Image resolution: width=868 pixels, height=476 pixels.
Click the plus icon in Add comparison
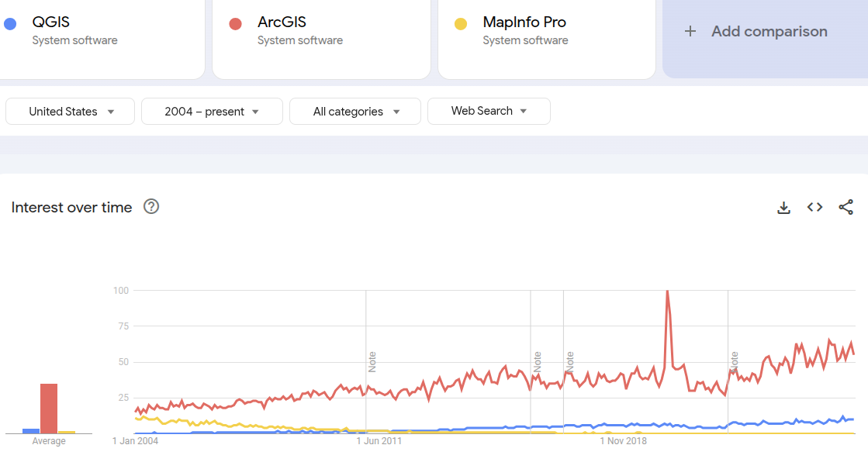click(x=690, y=32)
